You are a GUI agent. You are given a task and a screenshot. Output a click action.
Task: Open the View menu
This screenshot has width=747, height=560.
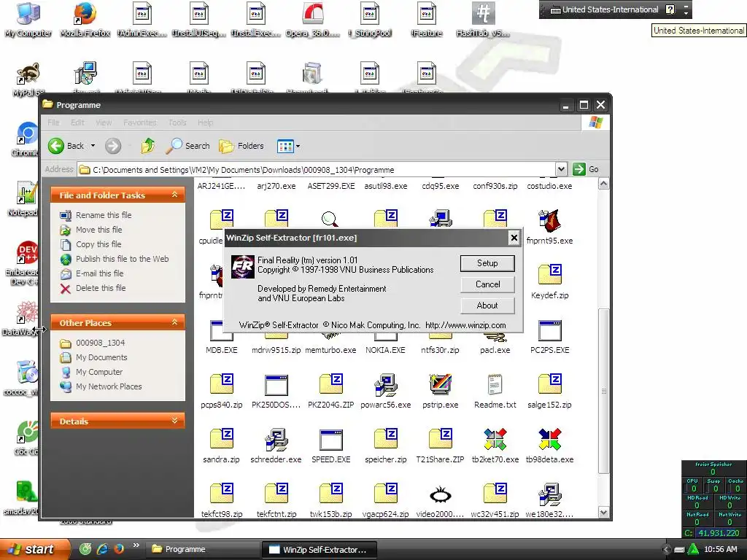point(104,122)
